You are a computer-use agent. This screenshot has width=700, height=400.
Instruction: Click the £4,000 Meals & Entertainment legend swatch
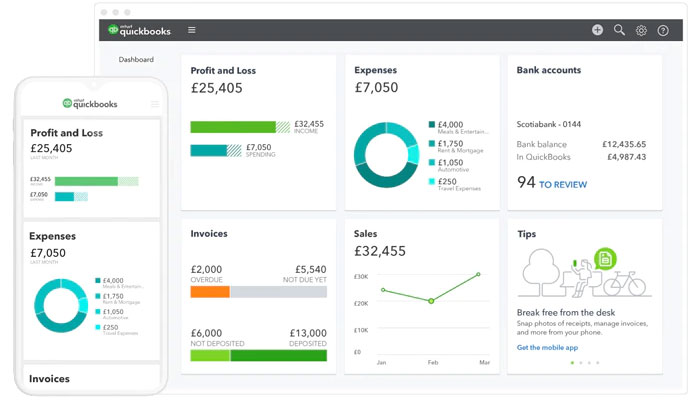[x=432, y=125]
